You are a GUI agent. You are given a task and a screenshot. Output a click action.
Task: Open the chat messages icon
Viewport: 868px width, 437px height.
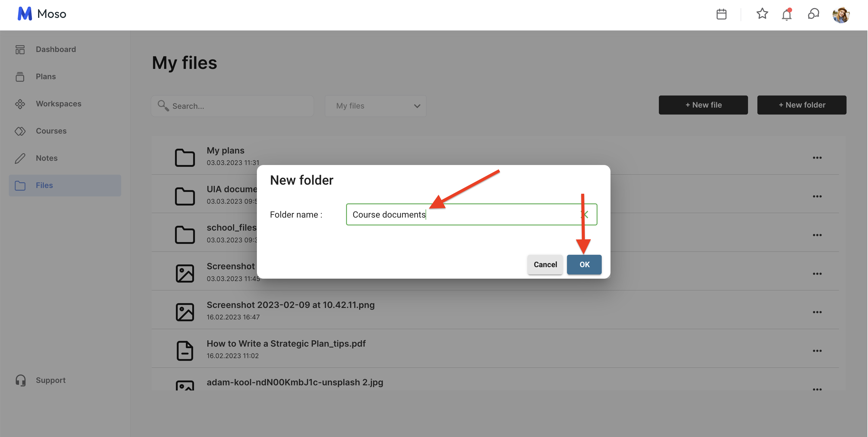(x=813, y=14)
